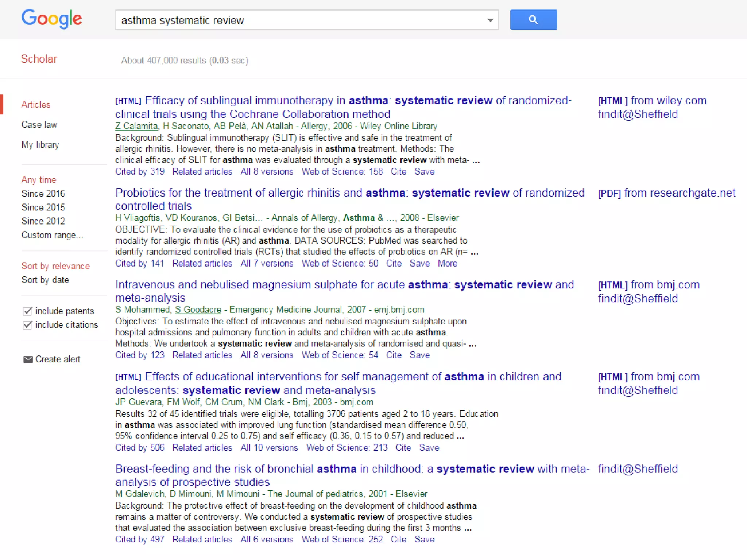Viewport: 747px width, 560px height.
Task: Open My library in the sidebar
Action: click(x=40, y=145)
